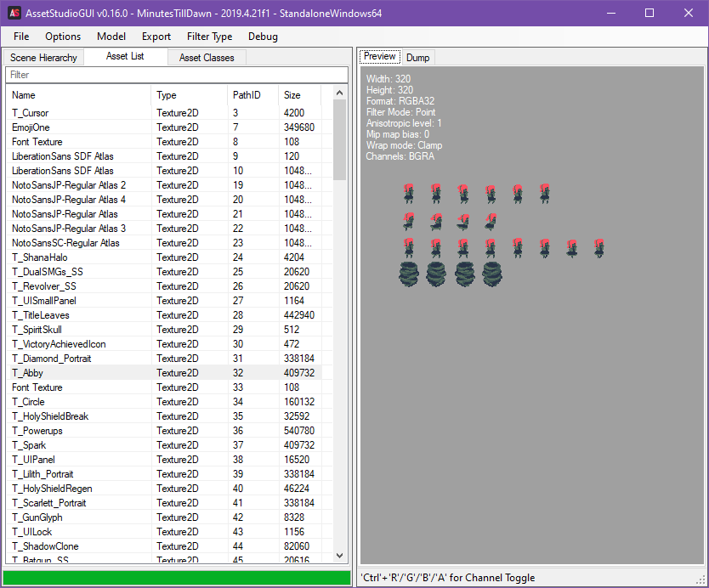Select NotoSansJP-Regular Atlas 3 row

(164, 229)
